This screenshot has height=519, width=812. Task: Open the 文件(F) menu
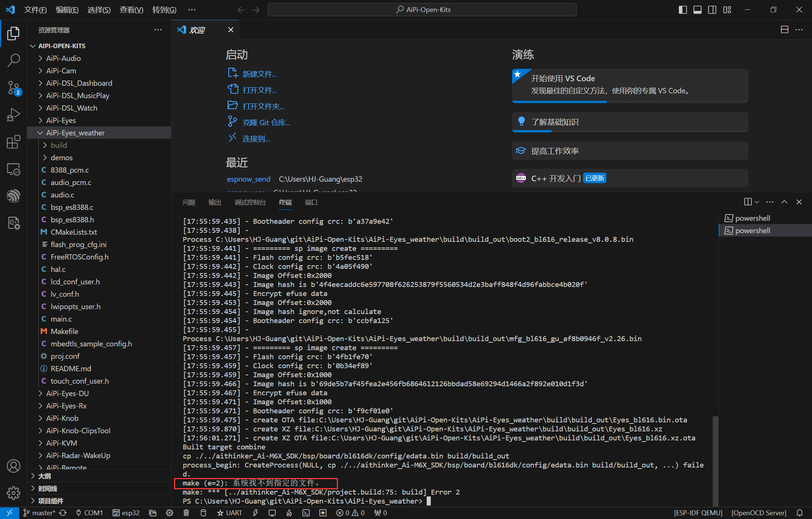35,10
